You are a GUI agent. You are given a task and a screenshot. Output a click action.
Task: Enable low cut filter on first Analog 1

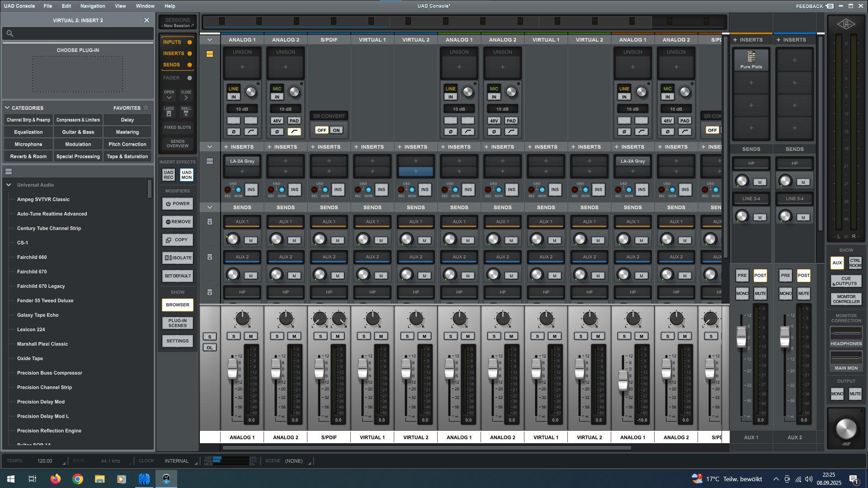(x=250, y=132)
